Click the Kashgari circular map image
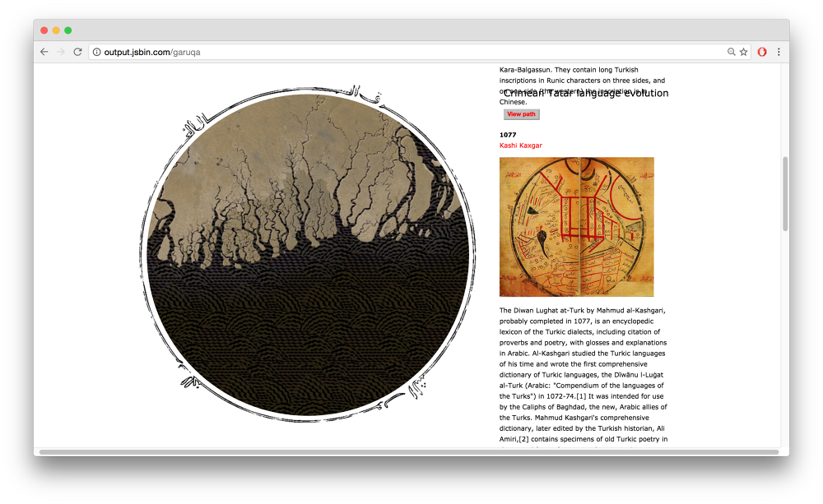Image resolution: width=823 pixels, height=504 pixels. pyautogui.click(x=576, y=226)
